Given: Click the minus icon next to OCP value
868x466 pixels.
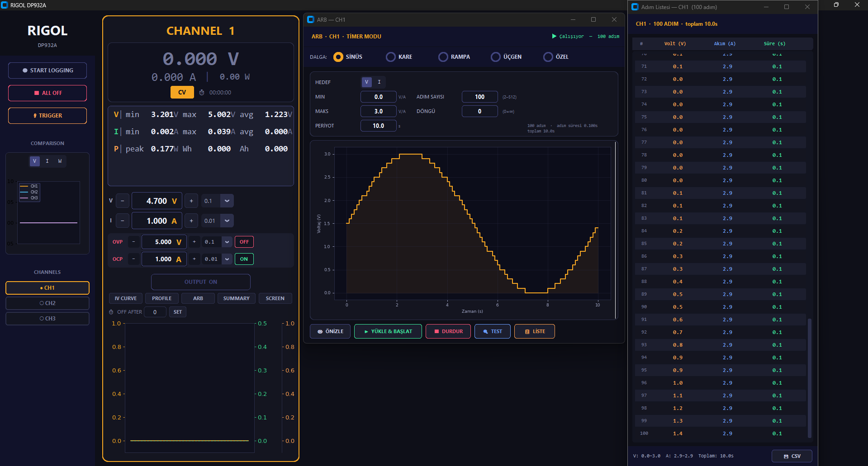Looking at the screenshot, I should coord(133,259).
